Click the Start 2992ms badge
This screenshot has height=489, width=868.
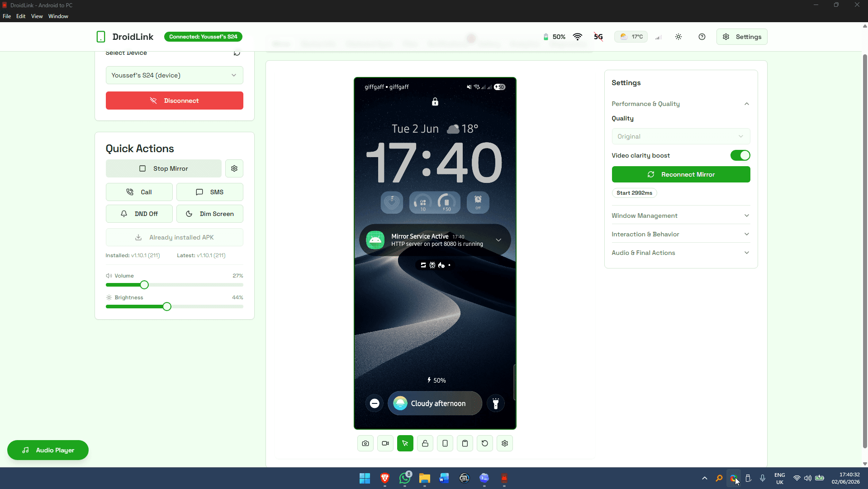pyautogui.click(x=634, y=193)
